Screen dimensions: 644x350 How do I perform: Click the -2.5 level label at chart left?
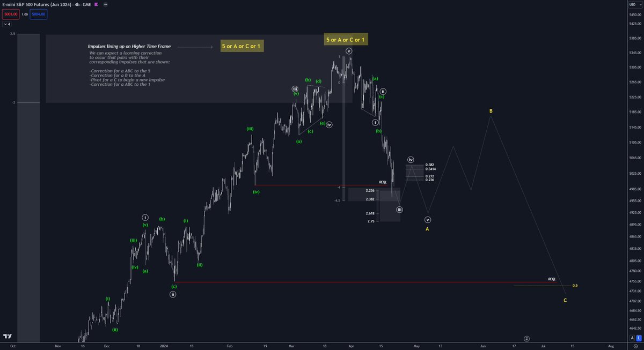tap(11, 34)
